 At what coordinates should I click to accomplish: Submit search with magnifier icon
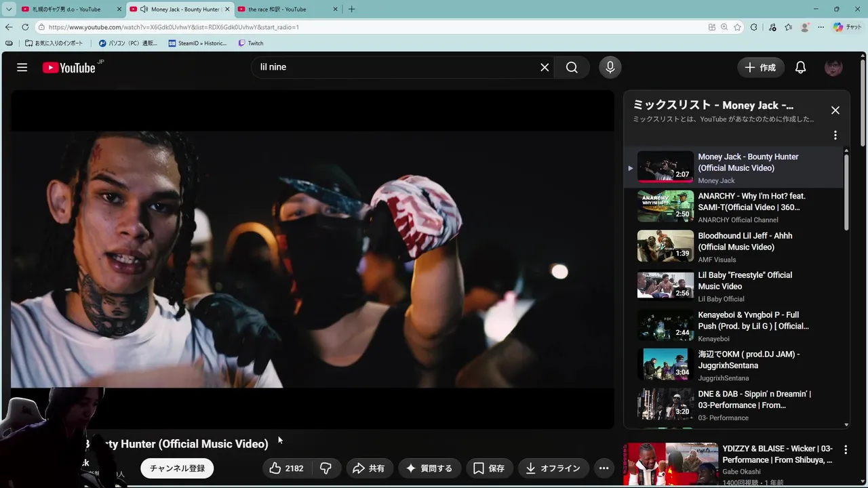tap(572, 67)
